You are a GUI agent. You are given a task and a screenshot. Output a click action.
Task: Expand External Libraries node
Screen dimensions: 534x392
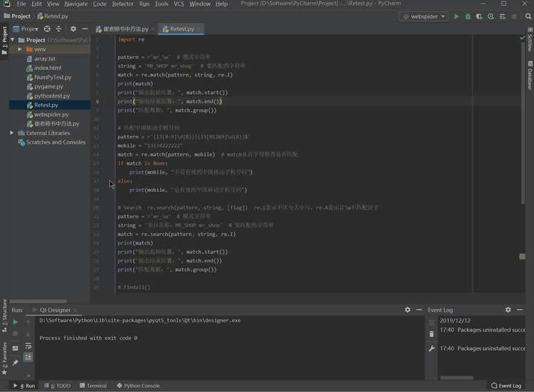12,132
